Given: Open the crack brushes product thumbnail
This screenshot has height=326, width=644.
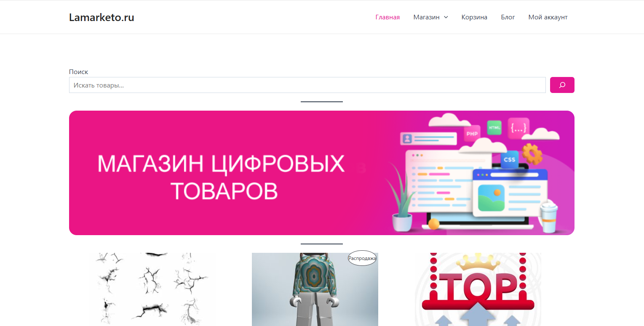Looking at the screenshot, I should click(153, 289).
